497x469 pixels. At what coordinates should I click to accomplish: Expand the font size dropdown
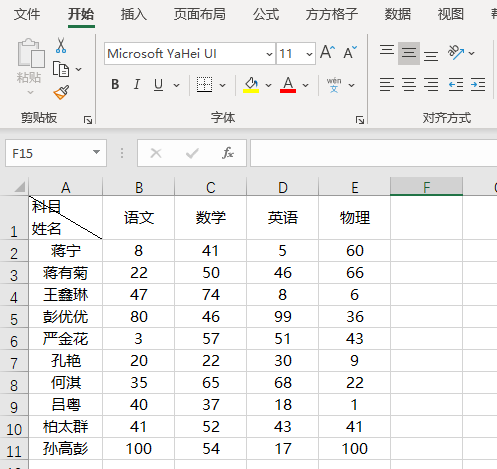click(x=309, y=54)
